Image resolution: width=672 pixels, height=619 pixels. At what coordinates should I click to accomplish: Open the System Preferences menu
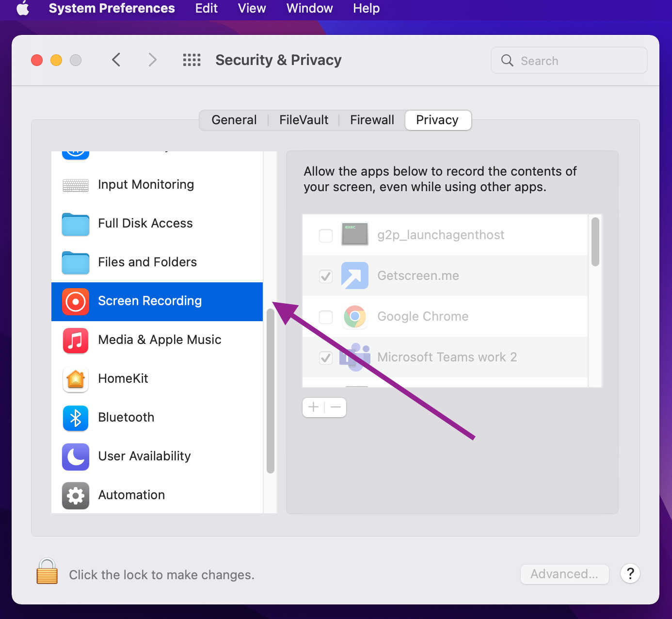click(x=112, y=8)
